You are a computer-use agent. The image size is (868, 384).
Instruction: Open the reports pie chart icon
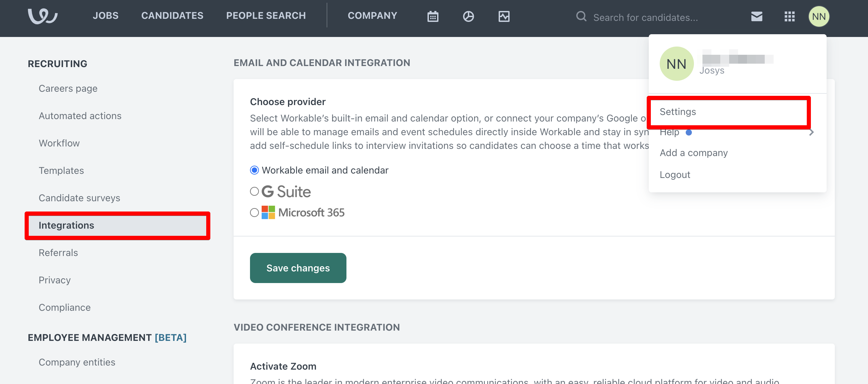tap(468, 16)
